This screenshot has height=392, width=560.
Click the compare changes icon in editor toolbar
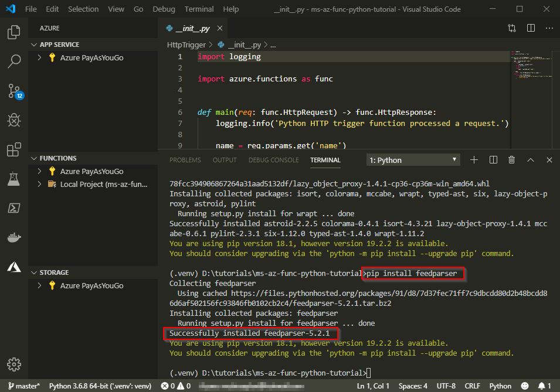512,28
